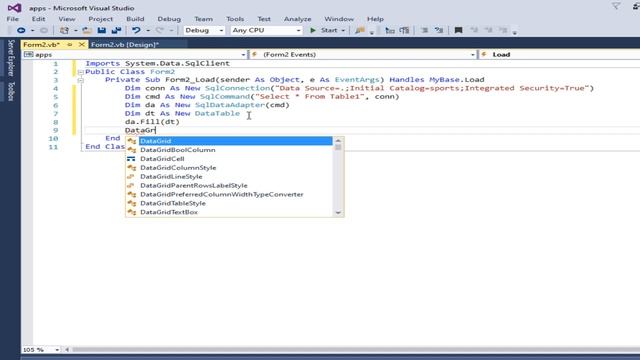Open Navigate Backward history dropdown arrow
The height and width of the screenshot is (360, 640).
[x=32, y=31]
